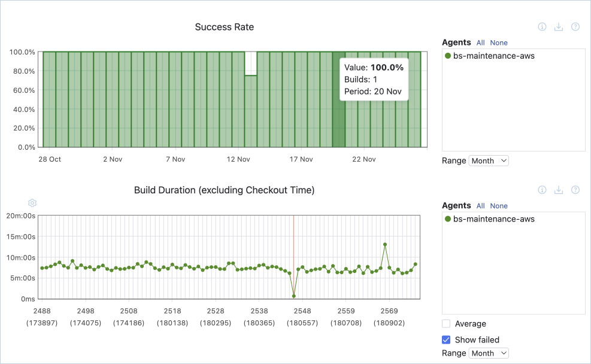Select All agents for Success Rate
Image resolution: width=591 pixels, height=364 pixels.
[481, 43]
